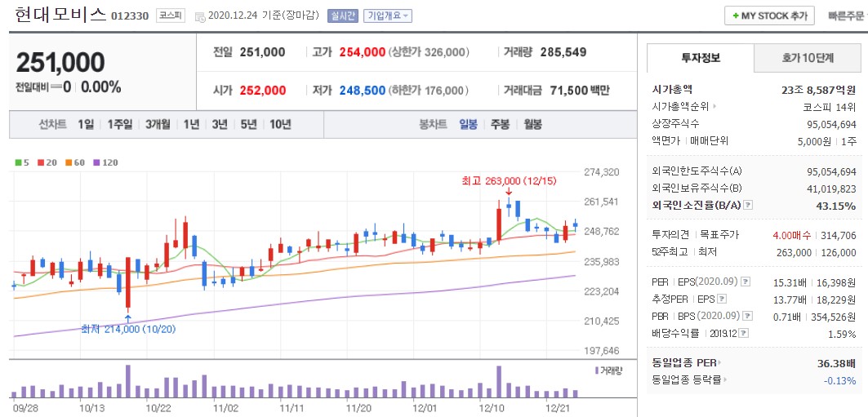868x417 pixels.
Task: Click the 23조 8,587억원 market cap value
Action: [817, 90]
